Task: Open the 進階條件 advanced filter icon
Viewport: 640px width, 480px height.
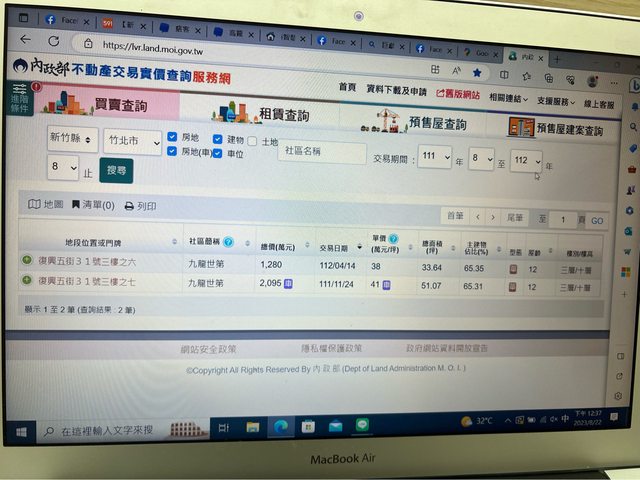Action: 20,102
